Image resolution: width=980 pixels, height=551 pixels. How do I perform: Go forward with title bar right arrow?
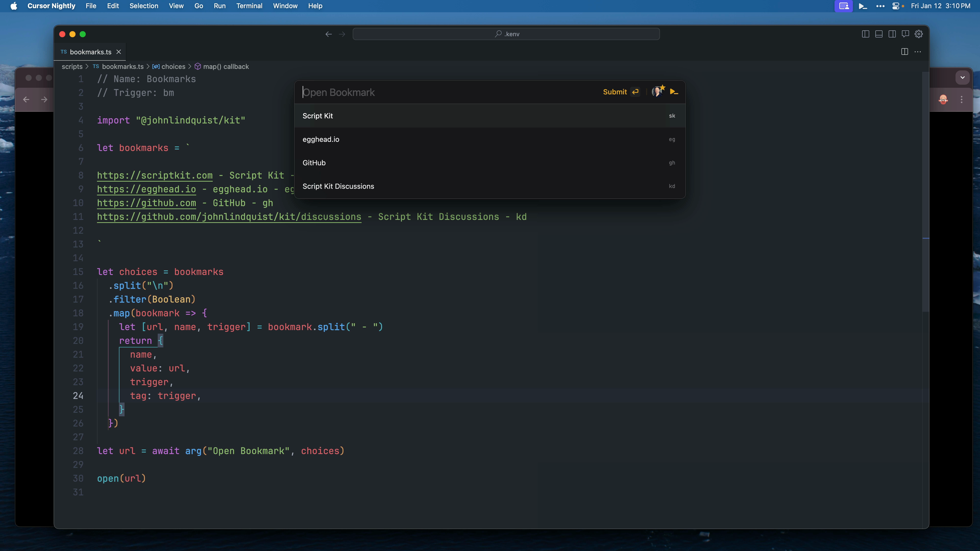click(342, 34)
